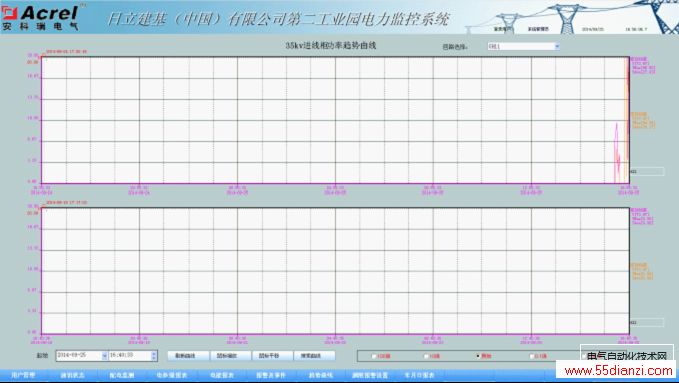Screen dimensions: 679x383
Task: Expand the start date picker arrow
Action: coord(104,356)
